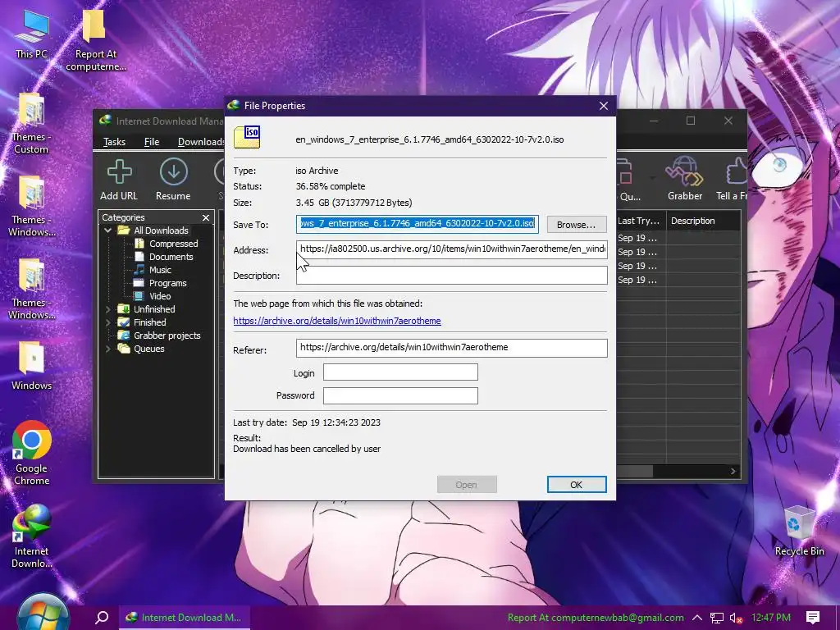The image size is (840, 630).
Task: Open the Grabber tool in IDM toolbar
Action: click(x=684, y=172)
